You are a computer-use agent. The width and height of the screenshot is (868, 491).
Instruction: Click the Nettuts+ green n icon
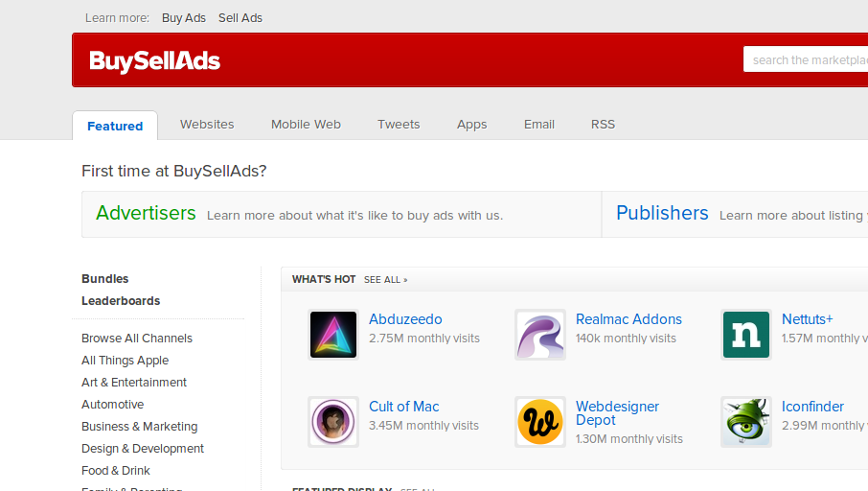pyautogui.click(x=746, y=335)
